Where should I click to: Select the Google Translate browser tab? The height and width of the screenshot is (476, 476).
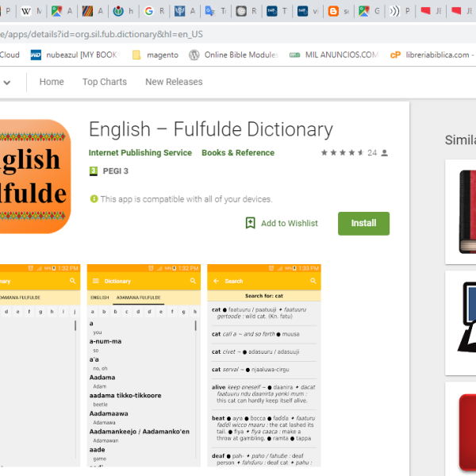pos(216,11)
